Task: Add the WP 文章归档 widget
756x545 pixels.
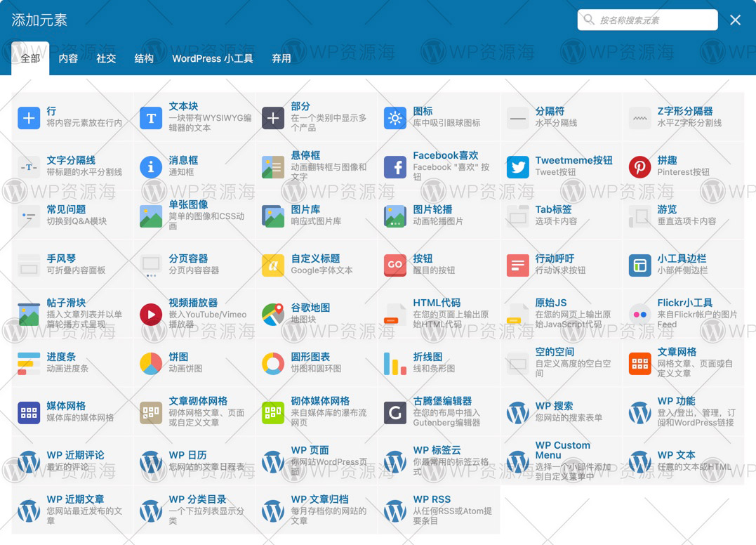Action: coord(317,511)
